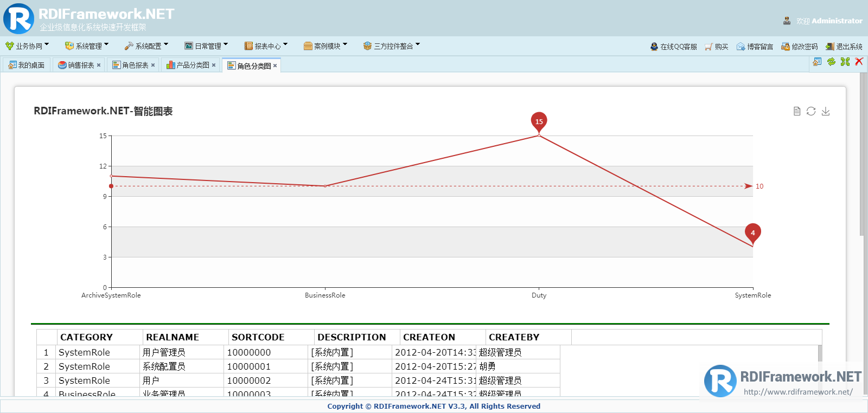Click the 产品分类图 bar chart icon

[x=171, y=65]
